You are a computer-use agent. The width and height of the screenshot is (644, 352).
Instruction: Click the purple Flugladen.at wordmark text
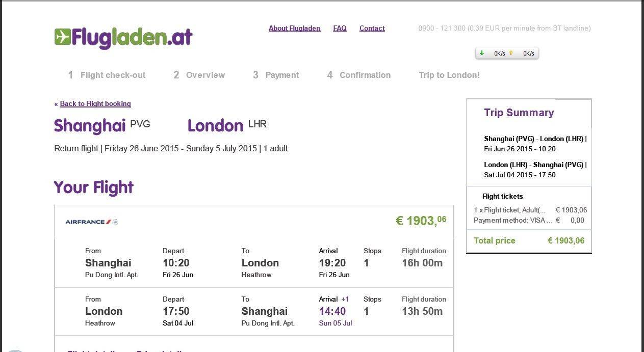[x=132, y=37]
